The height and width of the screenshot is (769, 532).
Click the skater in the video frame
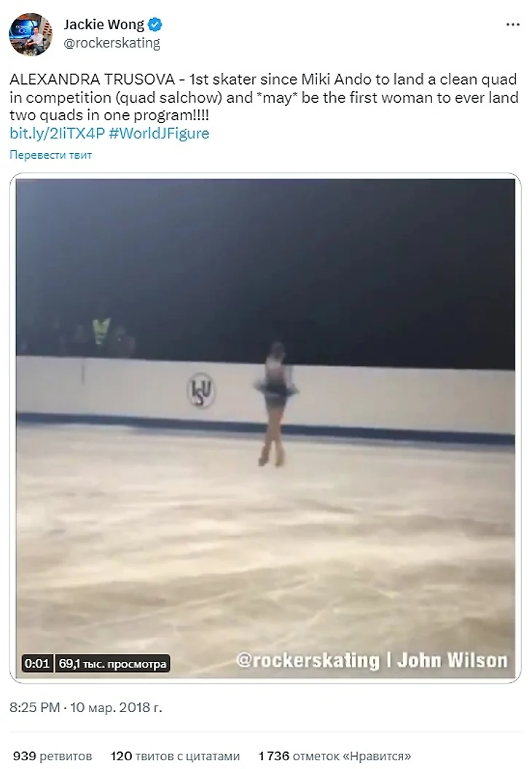[275, 404]
